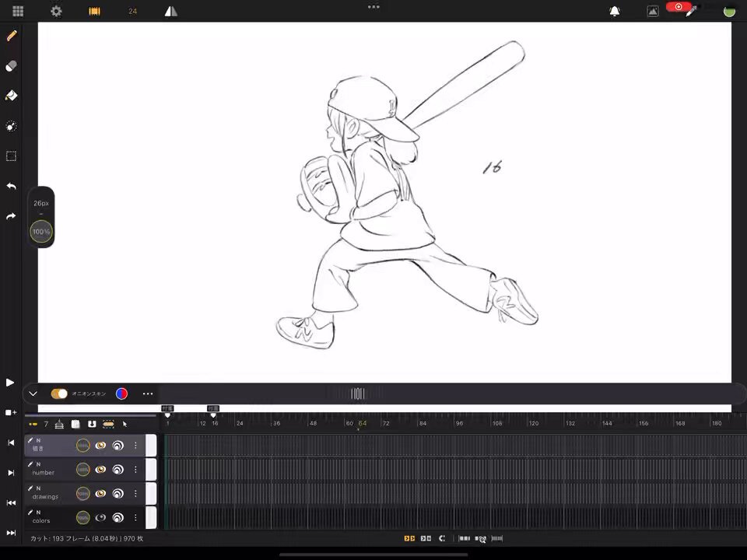Click the loop playback arrow icon
Viewport: 747px width, 560px height.
(x=442, y=538)
